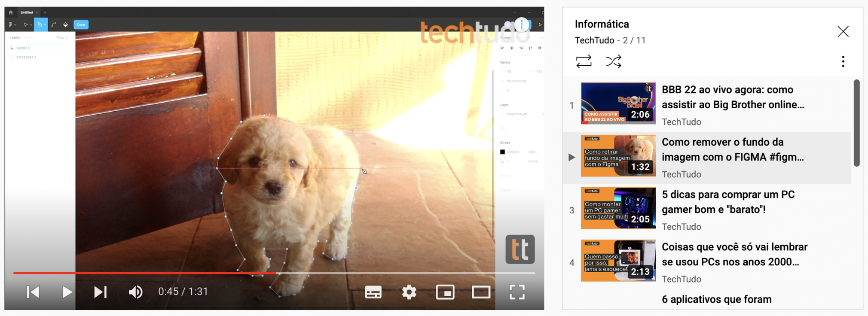Toggle playlist shuffle

click(x=614, y=61)
